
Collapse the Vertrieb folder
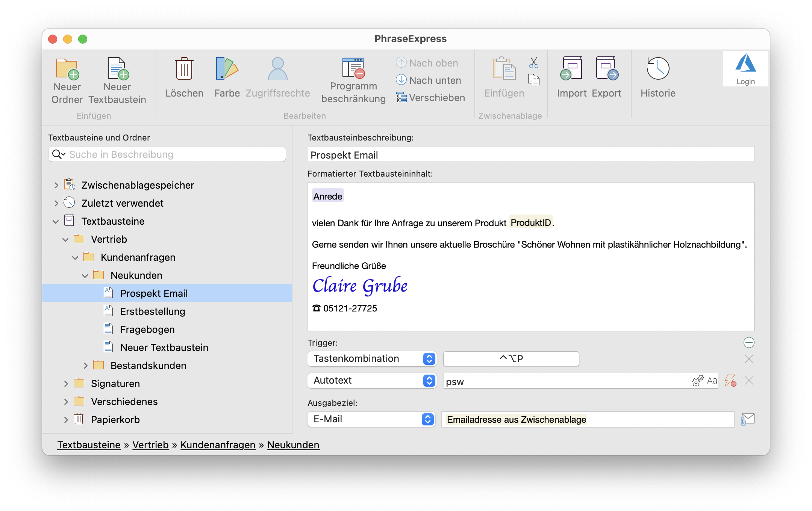[x=65, y=239]
